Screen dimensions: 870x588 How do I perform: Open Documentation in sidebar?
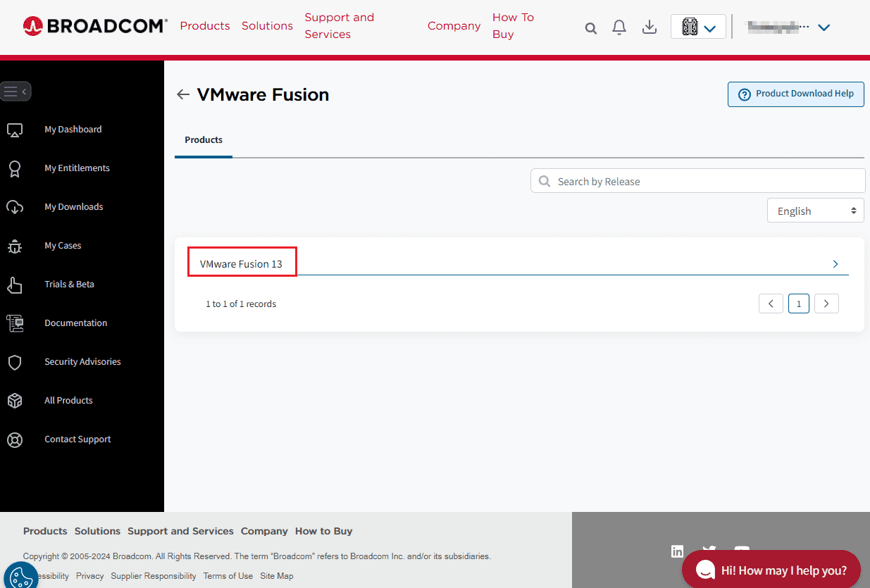(76, 323)
